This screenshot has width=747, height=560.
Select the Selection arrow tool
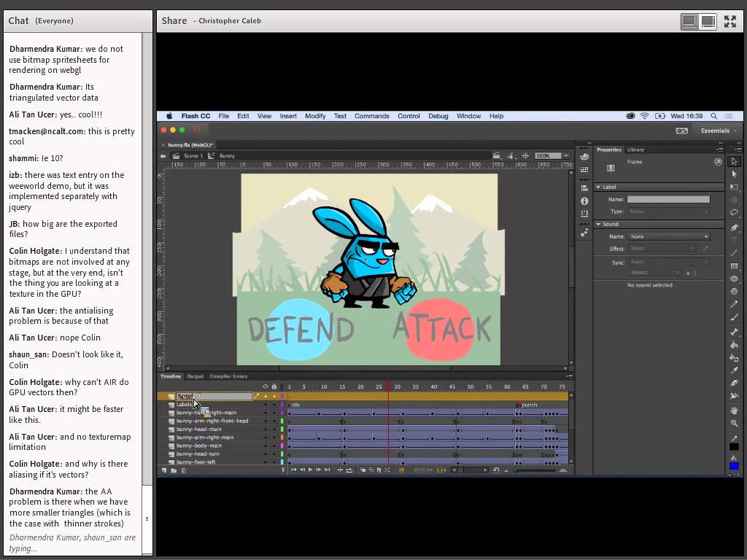[x=734, y=161]
